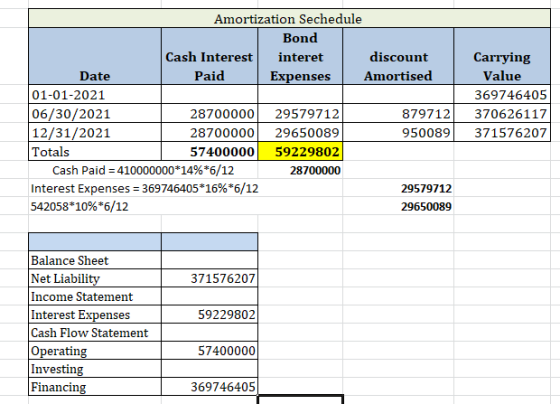
Task: Select the 'Investing' label cell
Action: pos(95,368)
